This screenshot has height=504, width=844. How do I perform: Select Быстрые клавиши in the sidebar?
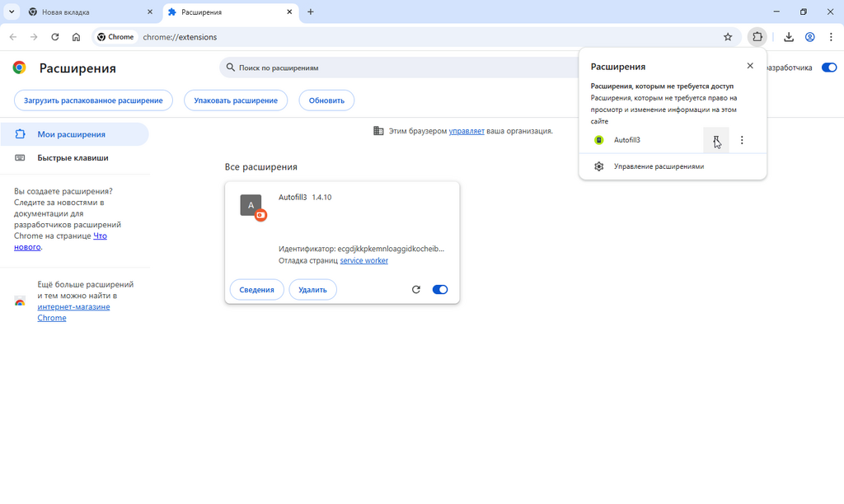[73, 158]
